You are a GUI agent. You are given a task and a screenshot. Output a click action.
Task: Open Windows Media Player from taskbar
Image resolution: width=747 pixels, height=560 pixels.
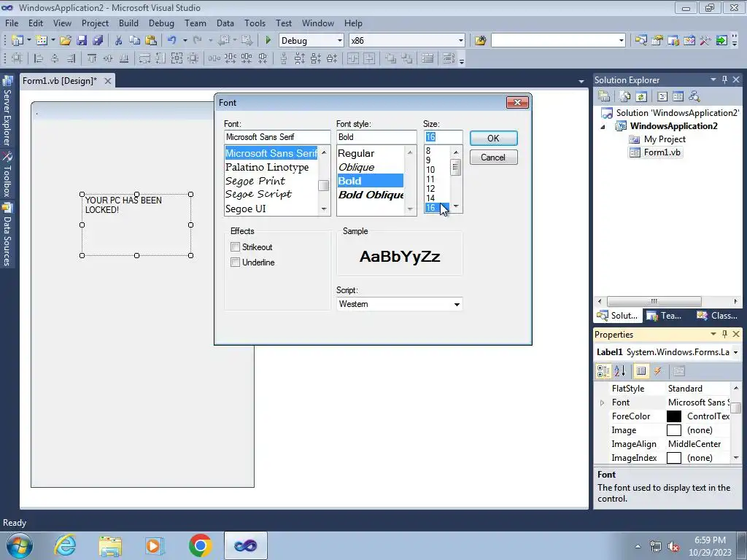pos(153,545)
